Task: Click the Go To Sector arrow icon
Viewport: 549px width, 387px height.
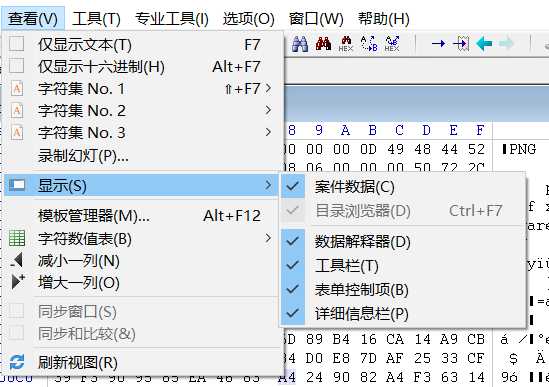Action: click(461, 44)
